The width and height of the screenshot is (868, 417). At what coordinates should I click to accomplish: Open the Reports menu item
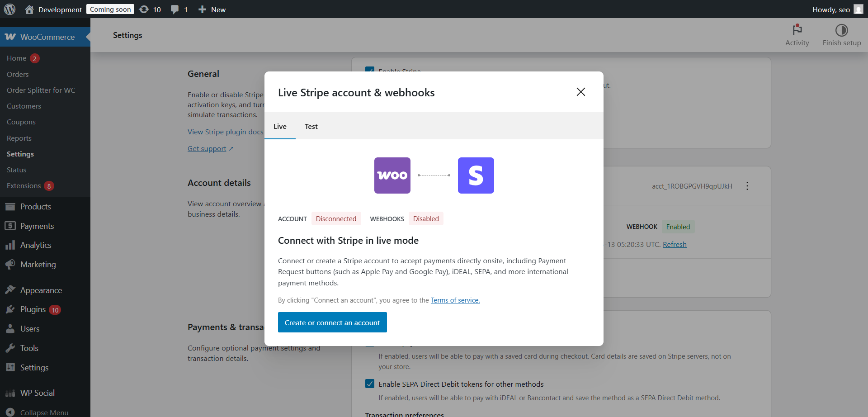point(19,138)
